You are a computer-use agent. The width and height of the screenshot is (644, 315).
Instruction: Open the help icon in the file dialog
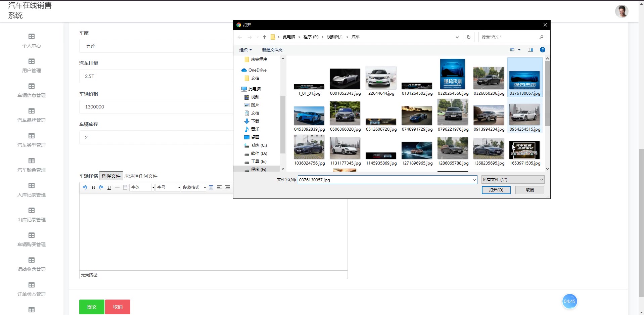542,50
